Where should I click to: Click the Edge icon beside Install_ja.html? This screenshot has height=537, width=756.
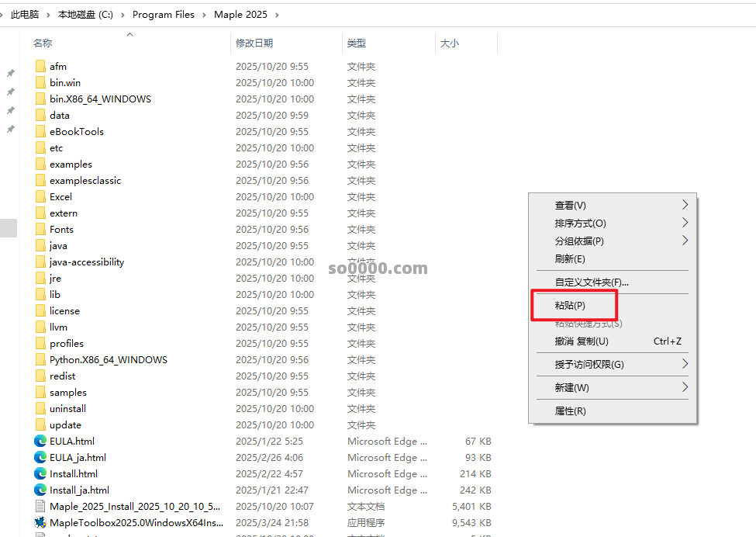40,490
